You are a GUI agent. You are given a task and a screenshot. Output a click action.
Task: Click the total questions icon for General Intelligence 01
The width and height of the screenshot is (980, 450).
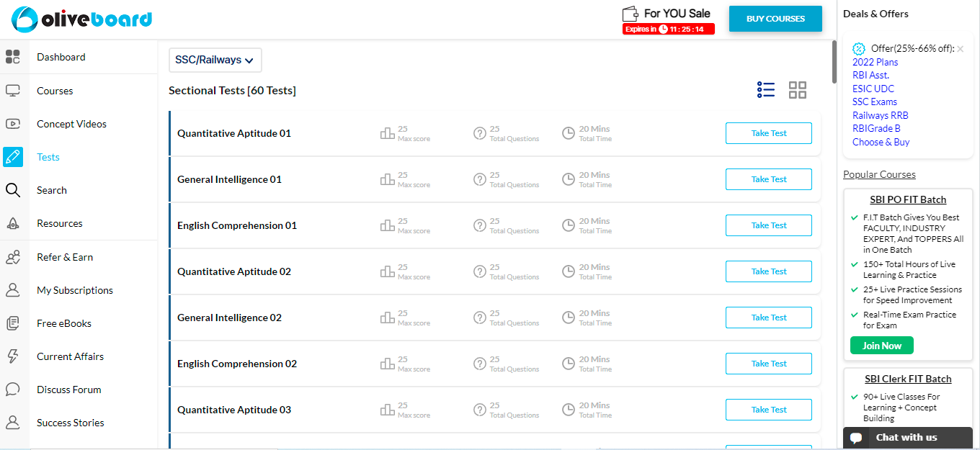click(480, 179)
